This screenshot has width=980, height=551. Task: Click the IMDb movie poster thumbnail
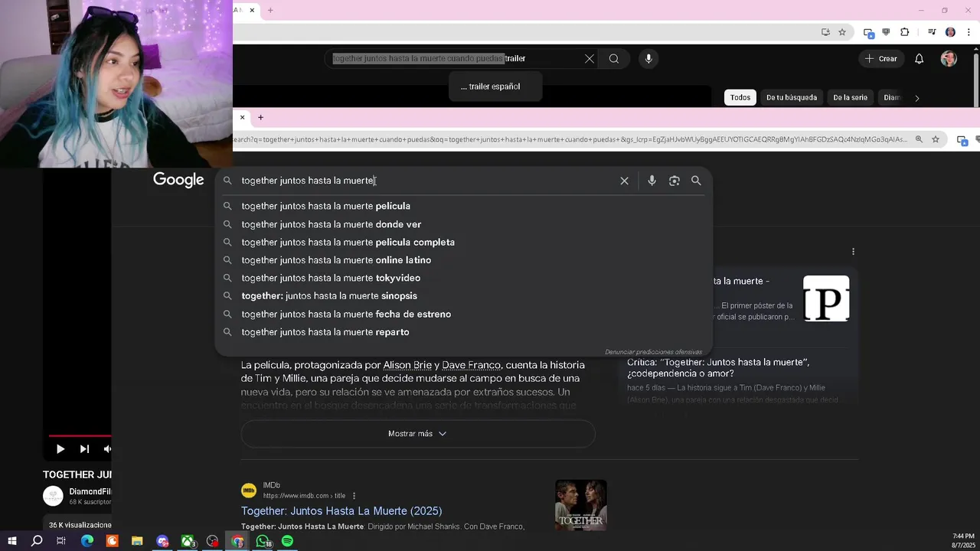click(580, 505)
